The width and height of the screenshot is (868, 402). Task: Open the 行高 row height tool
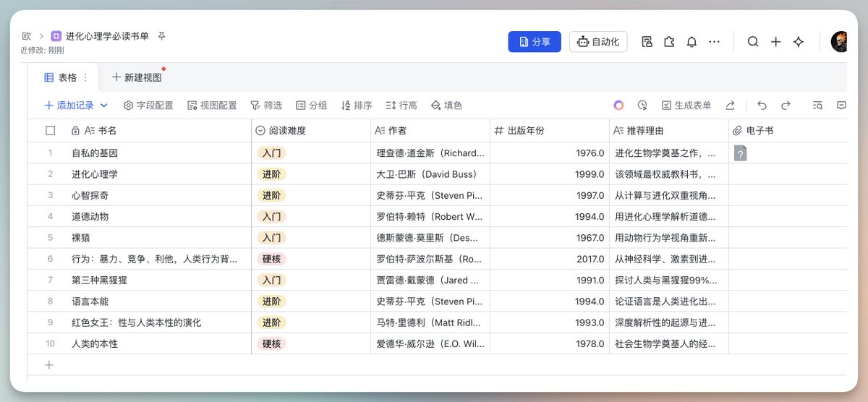pyautogui.click(x=401, y=106)
